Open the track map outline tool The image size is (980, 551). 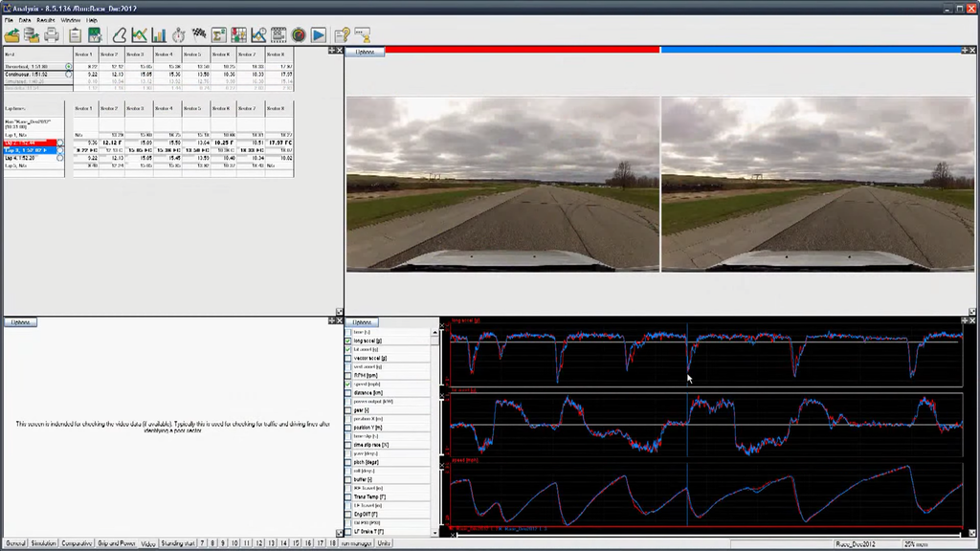[x=120, y=35]
